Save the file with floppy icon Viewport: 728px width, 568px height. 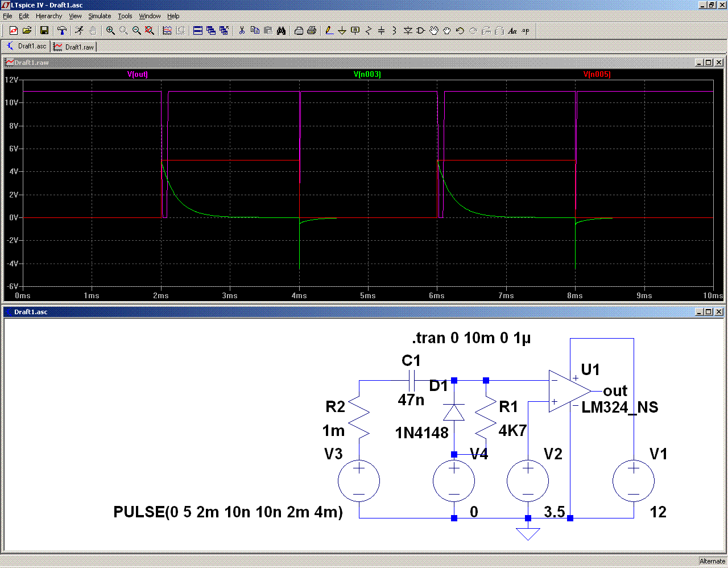(x=44, y=31)
